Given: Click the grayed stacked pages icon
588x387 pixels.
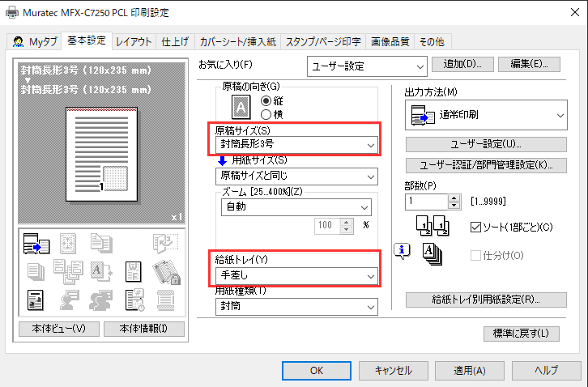Looking at the screenshot, I should (36, 271).
